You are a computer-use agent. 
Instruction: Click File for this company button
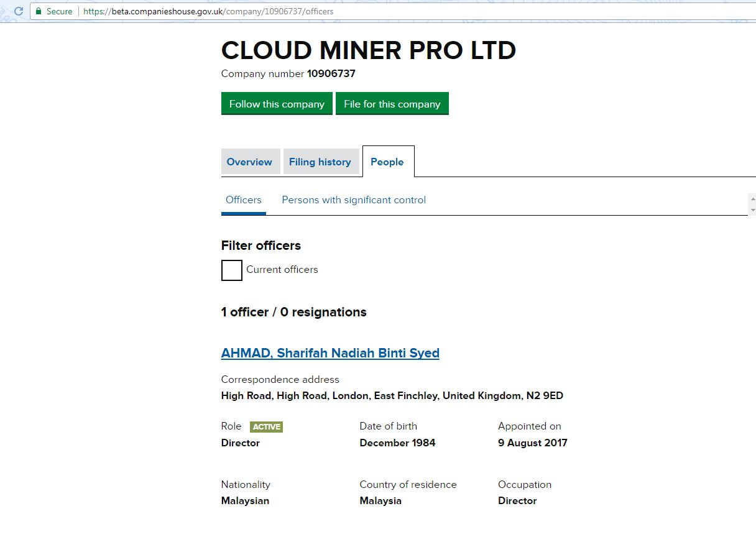click(x=392, y=104)
